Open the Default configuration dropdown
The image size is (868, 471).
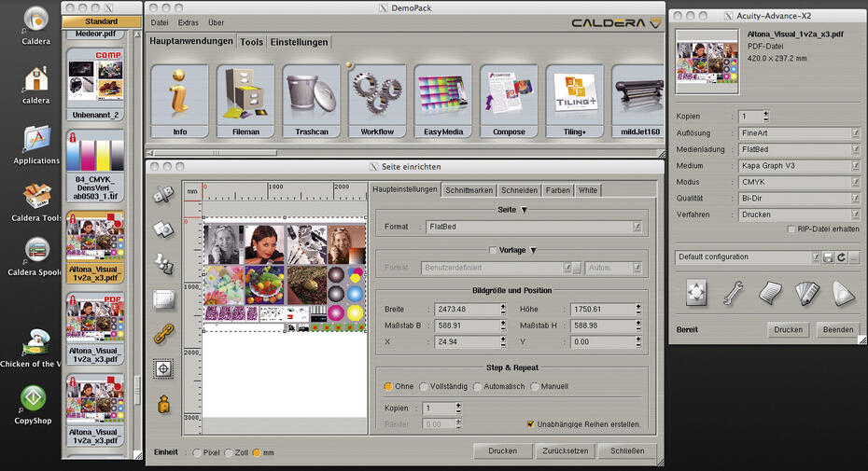pyautogui.click(x=748, y=257)
